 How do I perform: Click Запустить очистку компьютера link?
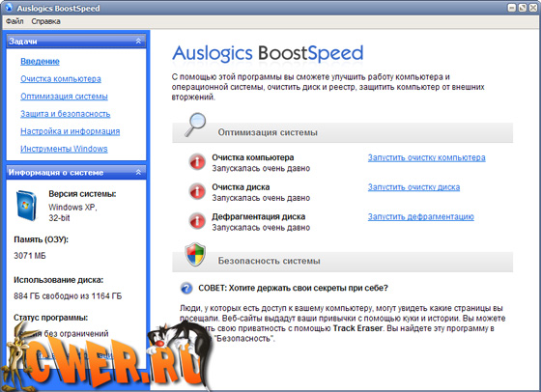click(426, 158)
